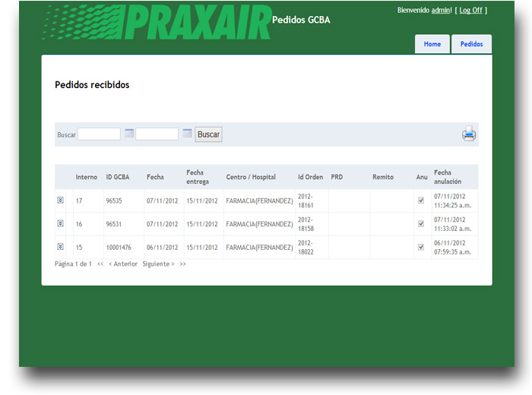Go to Anterior page
This screenshot has height=395, width=532.
123,264
